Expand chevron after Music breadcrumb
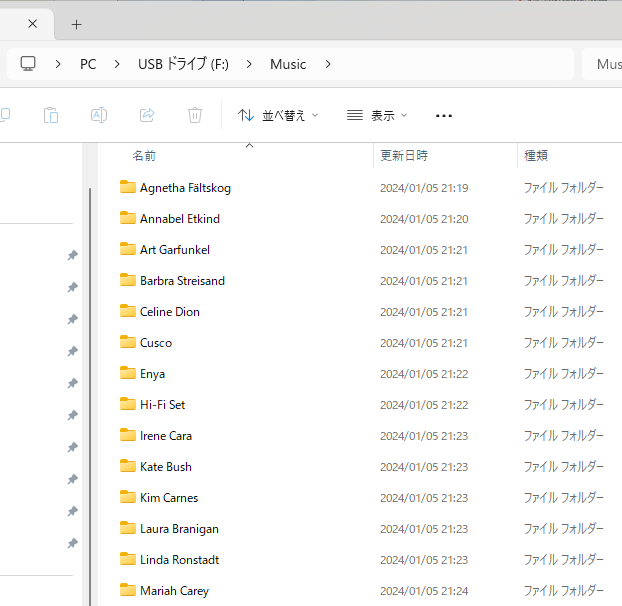 tap(328, 64)
